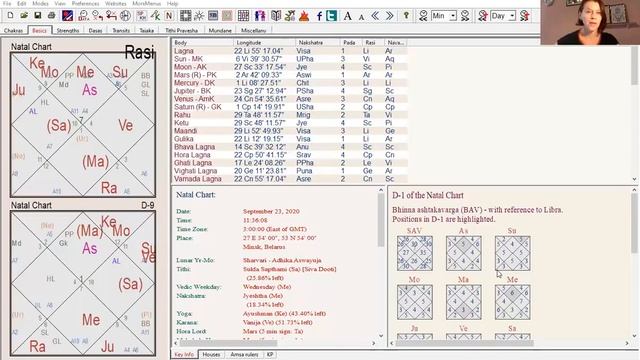Open the Day time unit dropdown

click(x=512, y=16)
